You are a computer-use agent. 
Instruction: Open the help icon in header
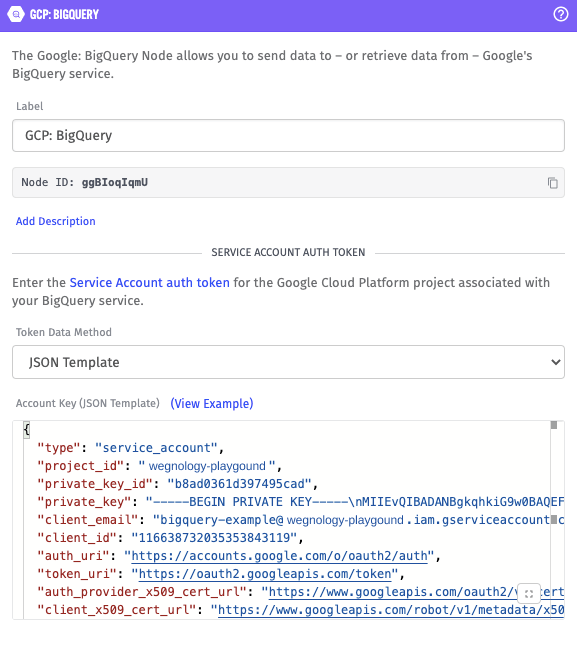(560, 15)
